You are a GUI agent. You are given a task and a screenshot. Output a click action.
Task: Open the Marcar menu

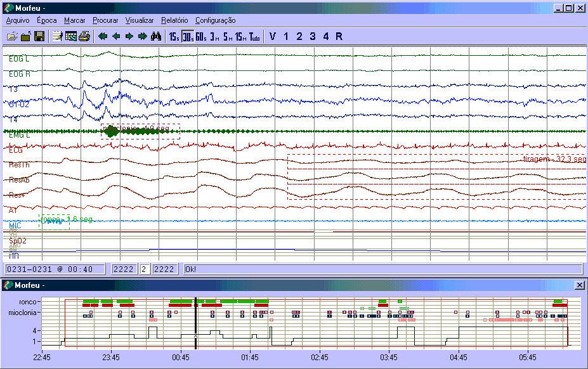[75, 20]
